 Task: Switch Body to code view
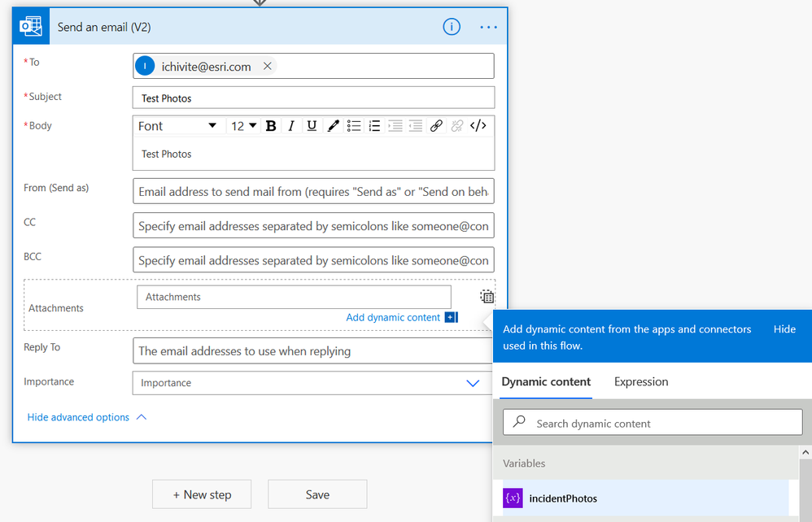[x=478, y=126]
